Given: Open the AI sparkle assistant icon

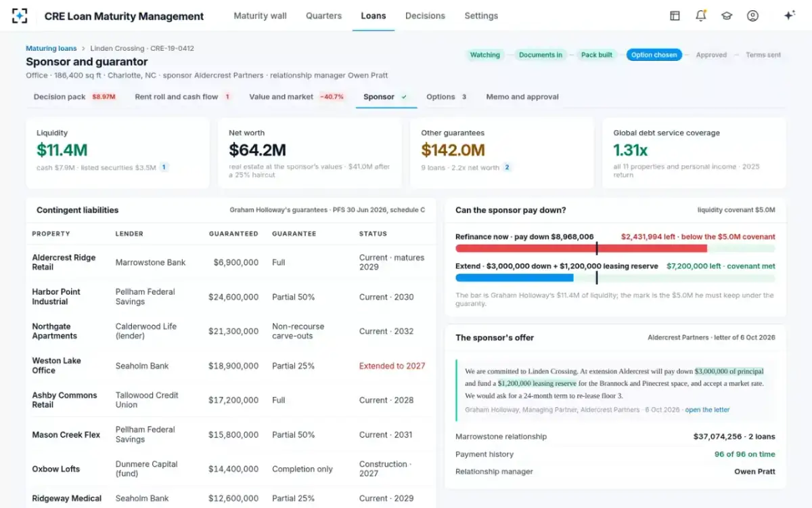Looking at the screenshot, I should (x=789, y=16).
